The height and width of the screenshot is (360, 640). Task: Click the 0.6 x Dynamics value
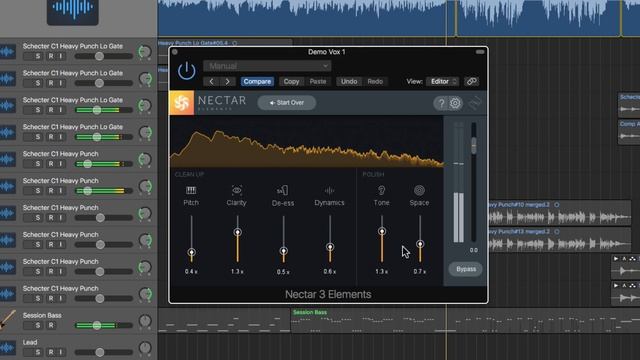click(x=330, y=271)
